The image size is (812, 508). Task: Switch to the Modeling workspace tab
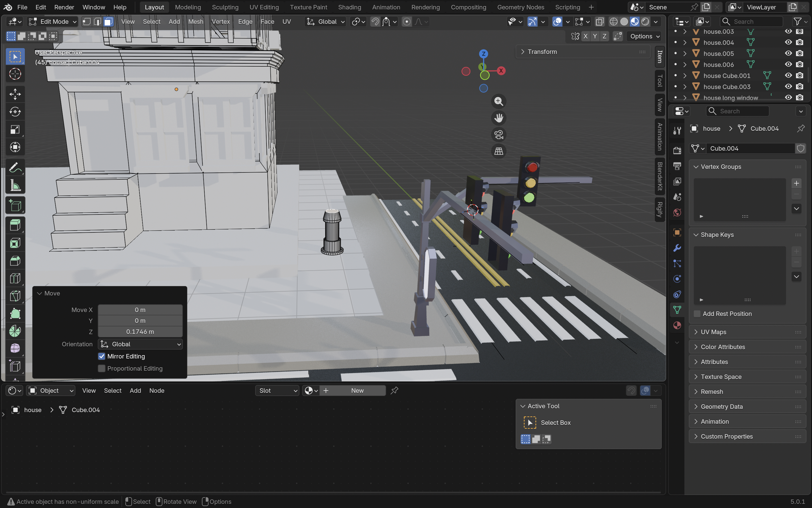(x=188, y=7)
